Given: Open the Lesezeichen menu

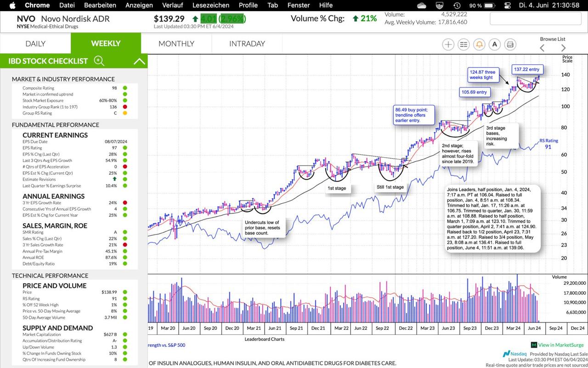Looking at the screenshot, I should tap(211, 6).
